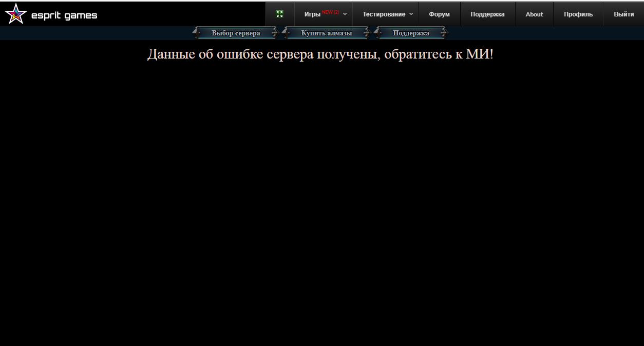
Task: Click the server error message text
Action: (320, 54)
